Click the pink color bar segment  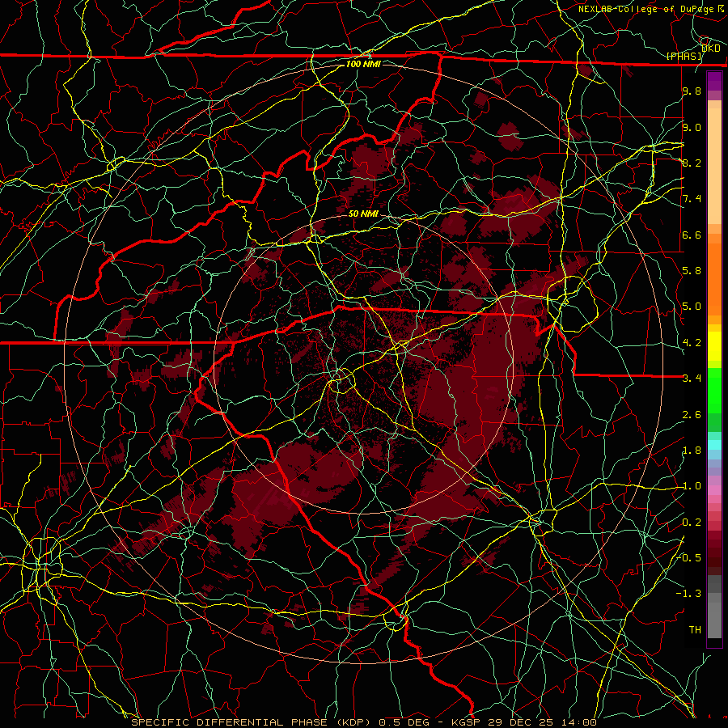[714, 490]
